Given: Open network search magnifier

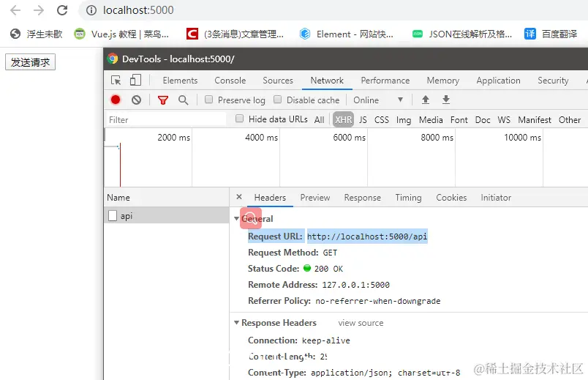Looking at the screenshot, I should (183, 100).
